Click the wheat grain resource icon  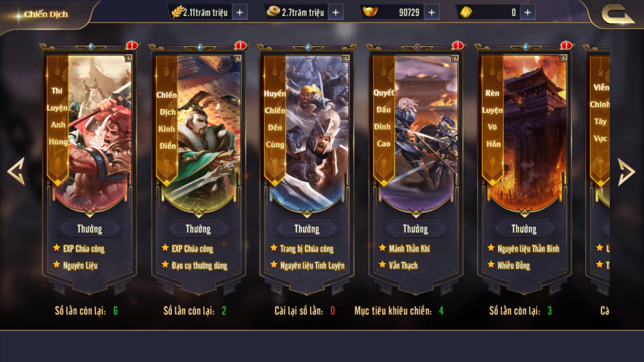pos(177,12)
